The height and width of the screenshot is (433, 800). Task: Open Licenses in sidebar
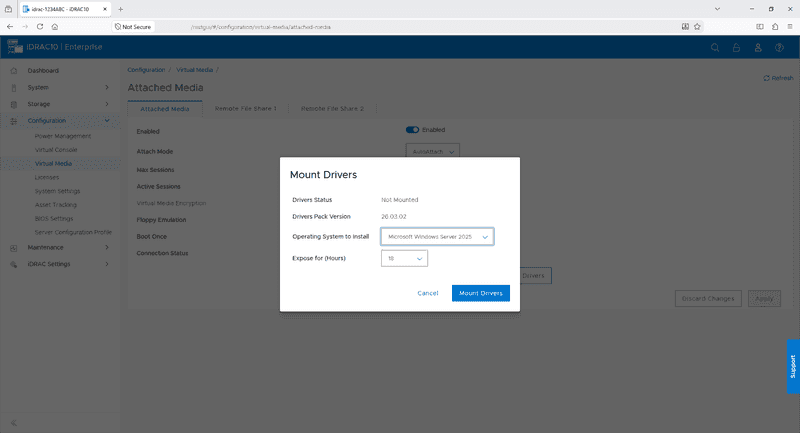[47, 177]
